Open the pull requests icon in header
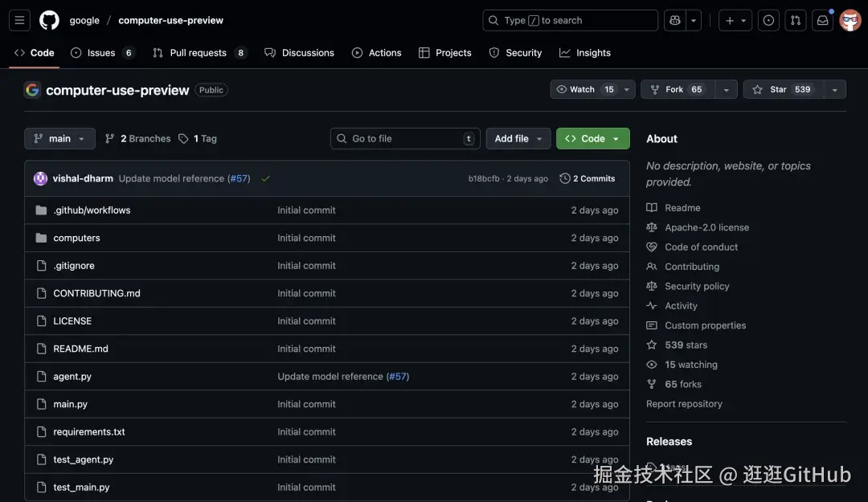Image resolution: width=868 pixels, height=502 pixels. click(x=796, y=20)
